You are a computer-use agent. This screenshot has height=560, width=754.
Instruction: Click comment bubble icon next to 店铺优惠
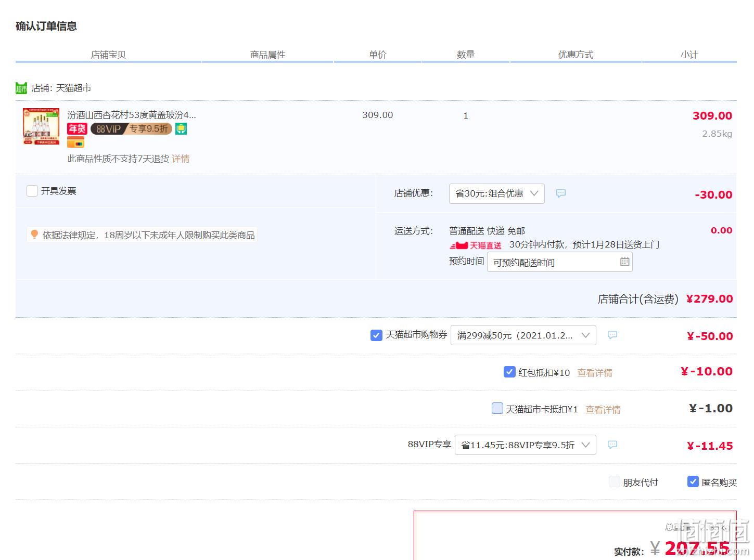(x=561, y=193)
